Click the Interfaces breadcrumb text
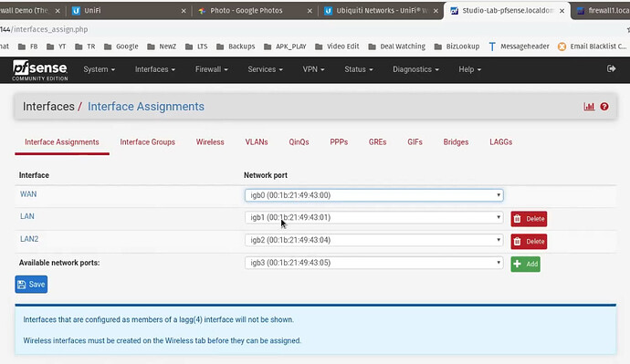This screenshot has height=364, width=630. 48,107
